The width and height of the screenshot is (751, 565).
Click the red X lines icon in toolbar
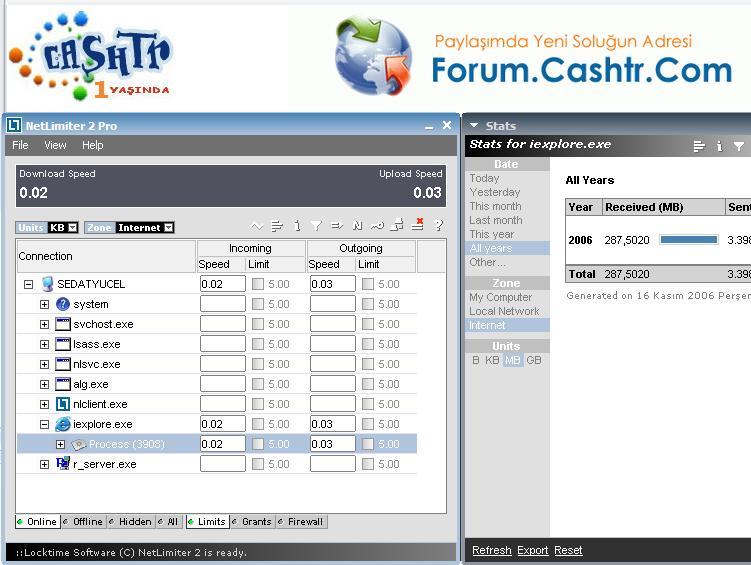click(418, 225)
